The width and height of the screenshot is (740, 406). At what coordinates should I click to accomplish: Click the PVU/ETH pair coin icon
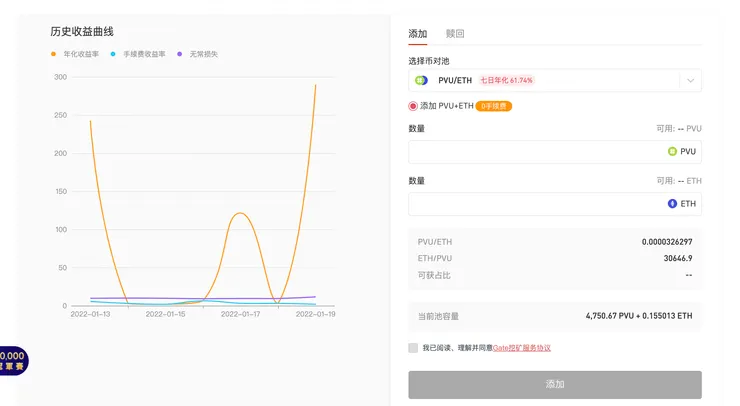coord(421,80)
